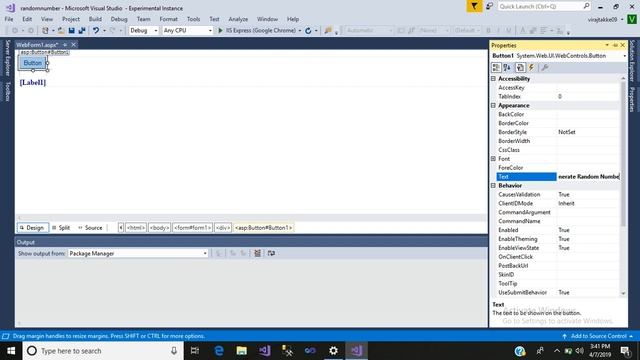Viewport: 640px width, 360px height.
Task: Click the yellow notifications filter flag icon
Action: (x=474, y=7)
